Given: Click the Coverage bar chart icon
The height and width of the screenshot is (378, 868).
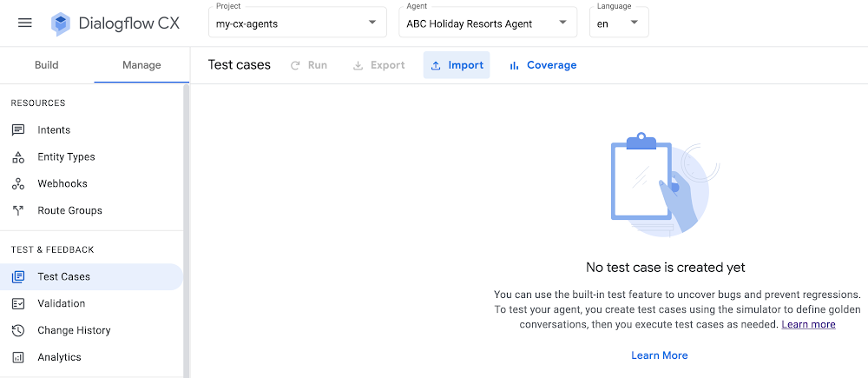Looking at the screenshot, I should point(514,65).
